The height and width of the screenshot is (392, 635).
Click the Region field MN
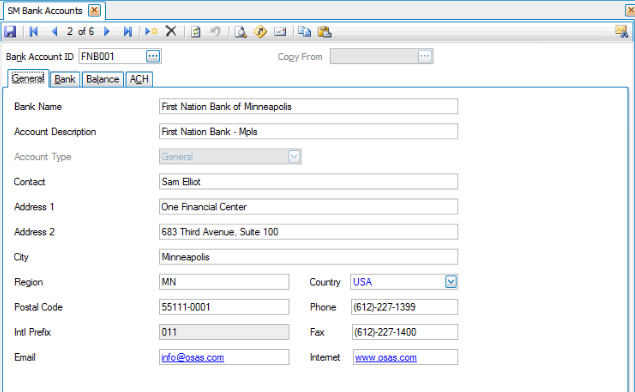[x=224, y=282]
